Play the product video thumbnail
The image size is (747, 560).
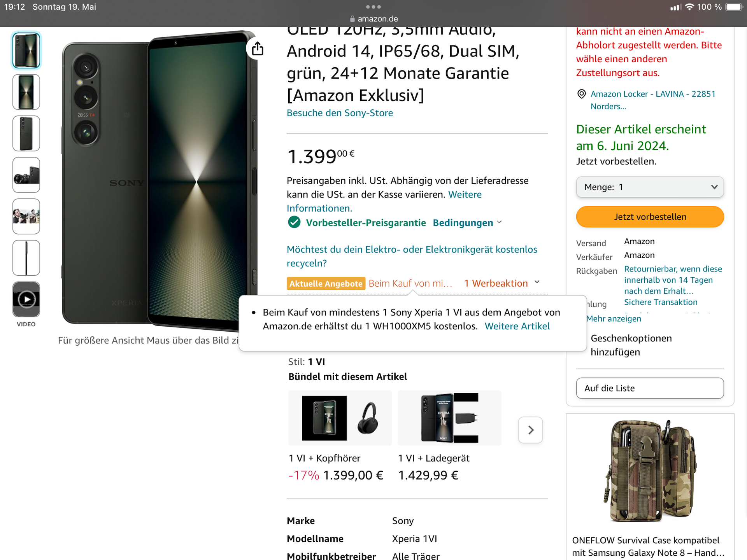[26, 299]
